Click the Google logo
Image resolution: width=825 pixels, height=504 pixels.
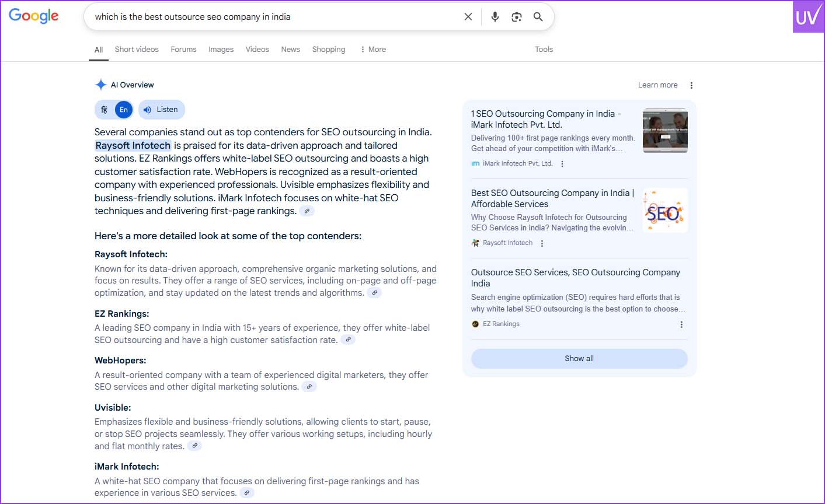[34, 16]
